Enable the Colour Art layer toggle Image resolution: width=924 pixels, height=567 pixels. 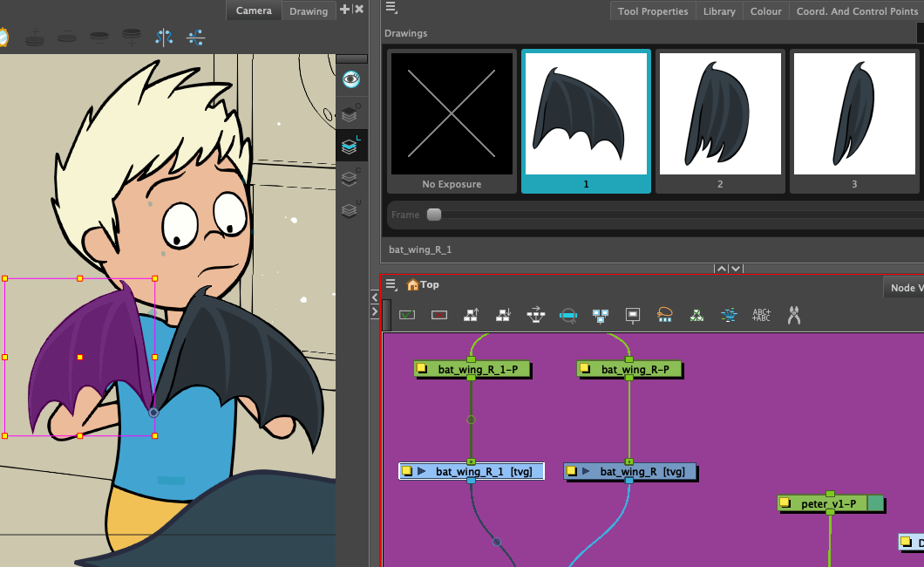tap(350, 177)
